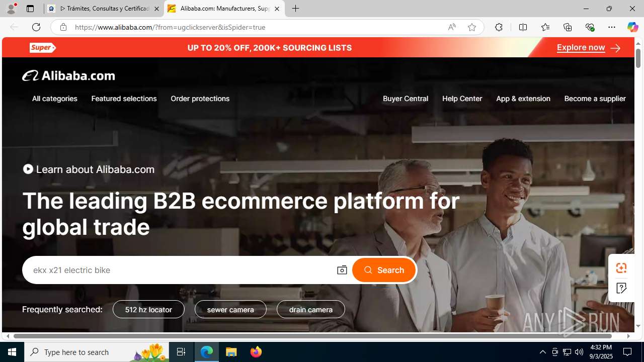Play the Learn about Alibaba.com video

[x=28, y=169]
